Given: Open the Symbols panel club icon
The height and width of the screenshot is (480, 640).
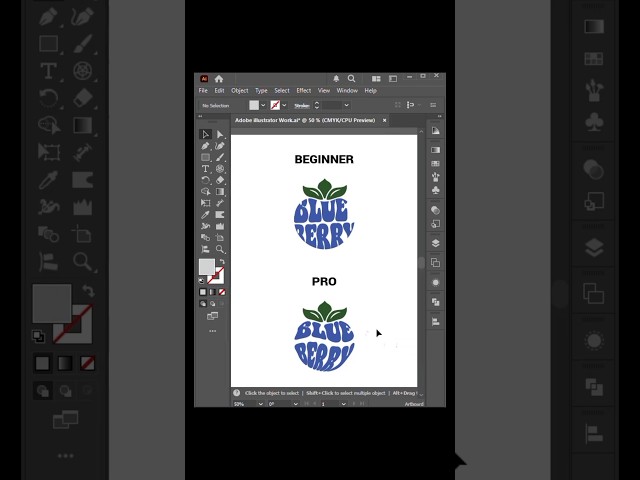Looking at the screenshot, I should tap(436, 190).
